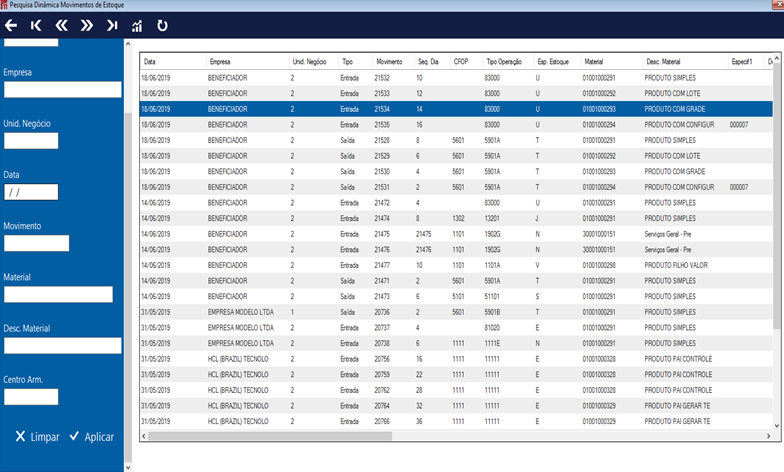
Task: Click the grid vertical scrollbar thumb
Action: pos(777,195)
